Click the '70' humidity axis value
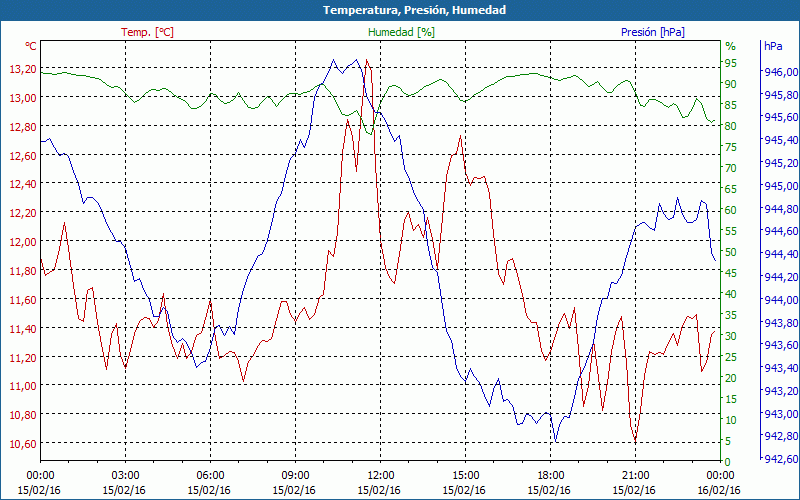800x500 pixels. (731, 168)
